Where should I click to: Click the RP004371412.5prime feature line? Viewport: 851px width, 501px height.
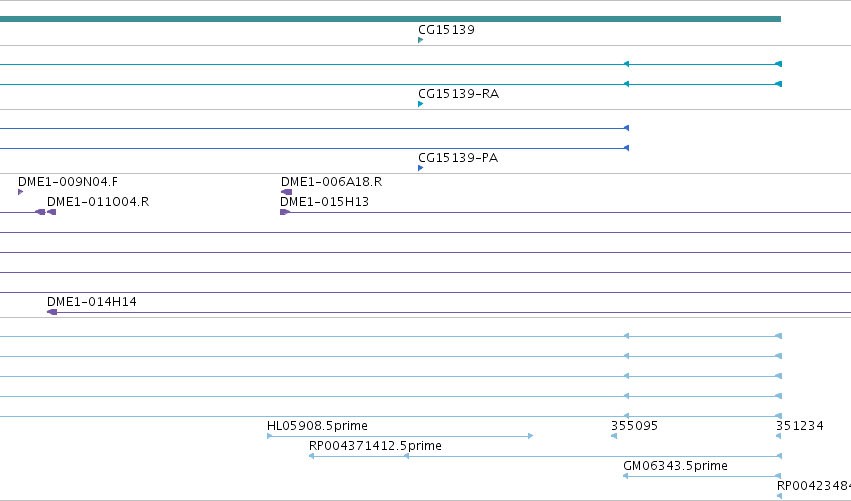[x=545, y=456]
